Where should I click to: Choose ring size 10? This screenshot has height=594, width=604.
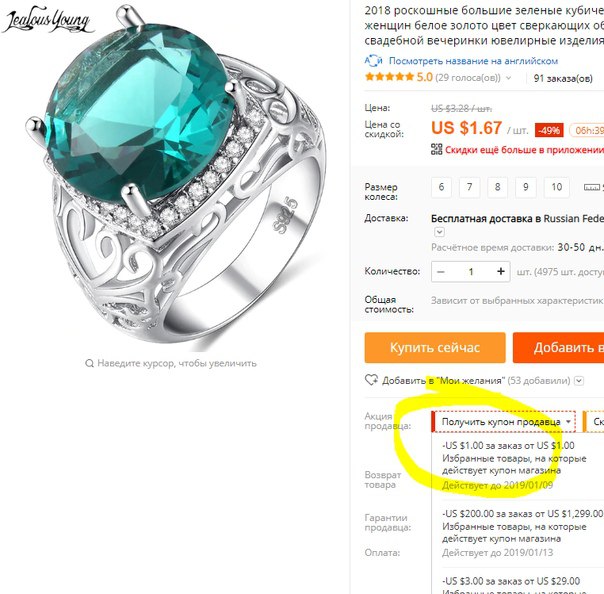point(556,187)
